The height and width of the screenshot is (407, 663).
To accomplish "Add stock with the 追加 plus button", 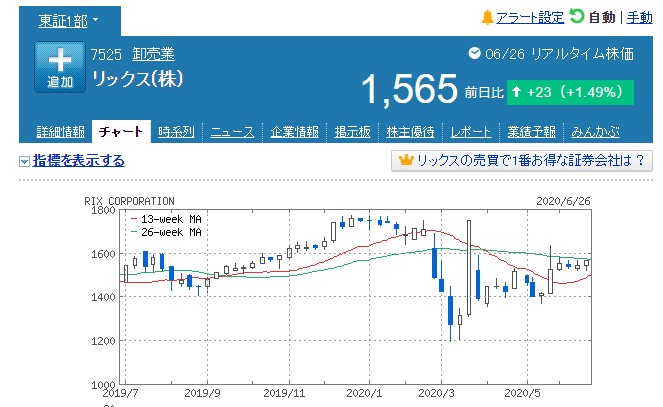I will coord(60,67).
